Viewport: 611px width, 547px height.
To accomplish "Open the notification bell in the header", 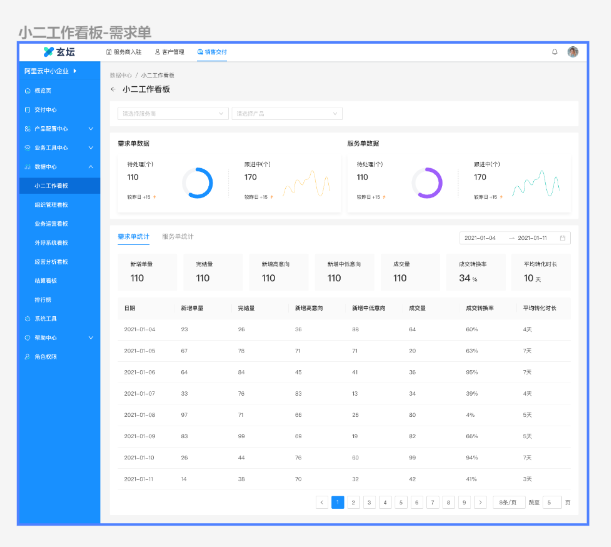I will click(x=554, y=52).
